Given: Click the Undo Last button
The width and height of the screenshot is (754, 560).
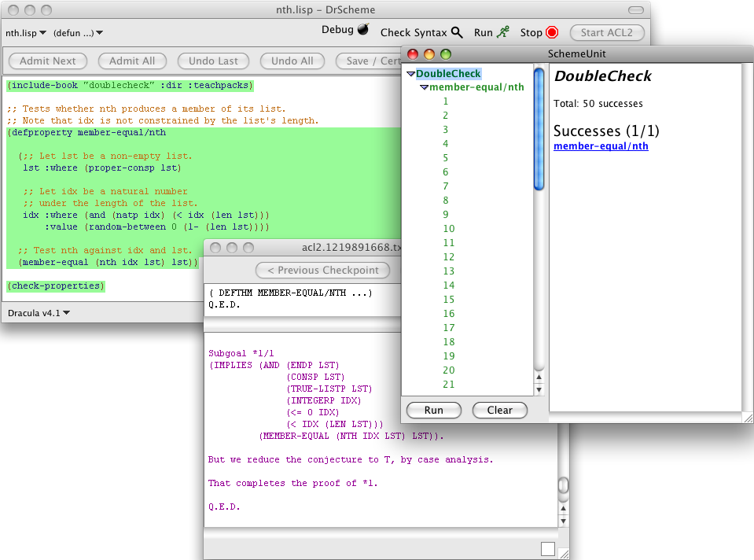Looking at the screenshot, I should (x=213, y=61).
